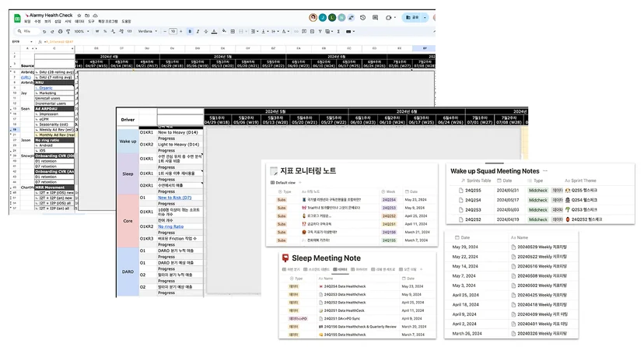Star the Alarmy Health Check document
The height and width of the screenshot is (347, 644).
click(x=79, y=16)
